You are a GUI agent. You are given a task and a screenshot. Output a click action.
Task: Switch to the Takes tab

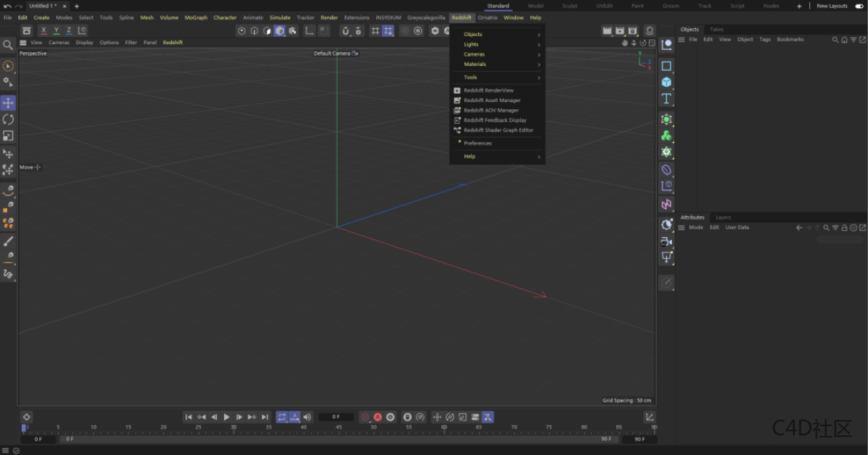coord(716,30)
